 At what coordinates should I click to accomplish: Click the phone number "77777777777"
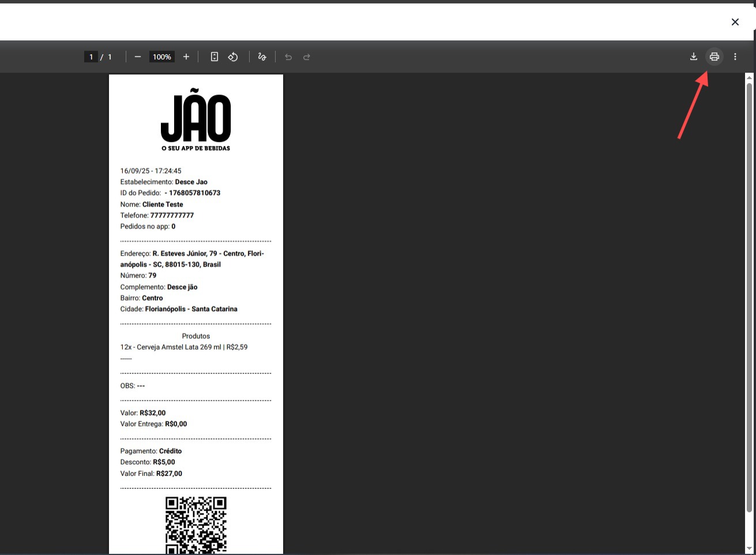(x=172, y=215)
